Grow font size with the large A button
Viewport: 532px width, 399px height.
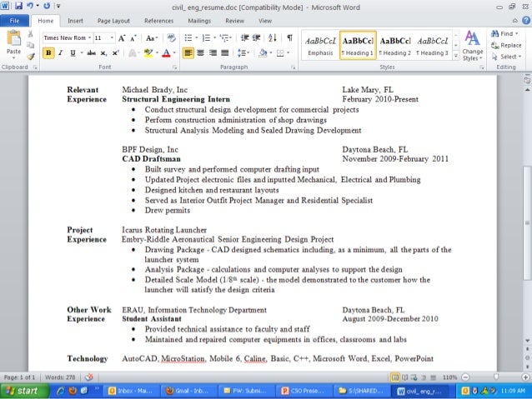point(122,38)
